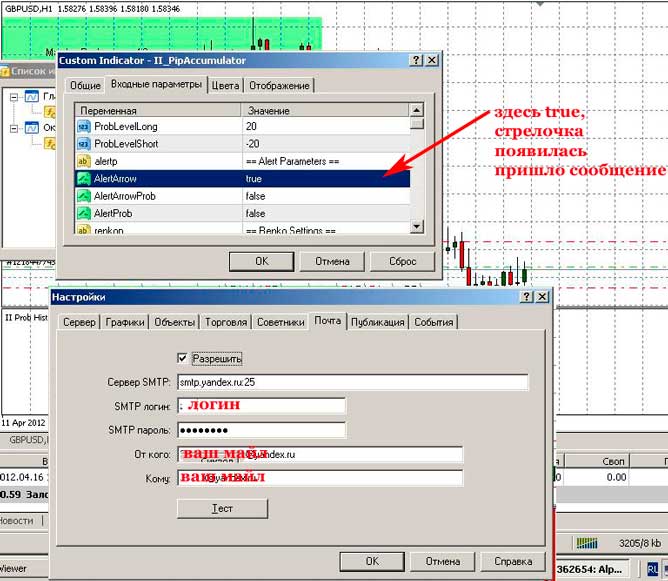Click the Кому email field
The image size is (668, 581).
coord(320,478)
